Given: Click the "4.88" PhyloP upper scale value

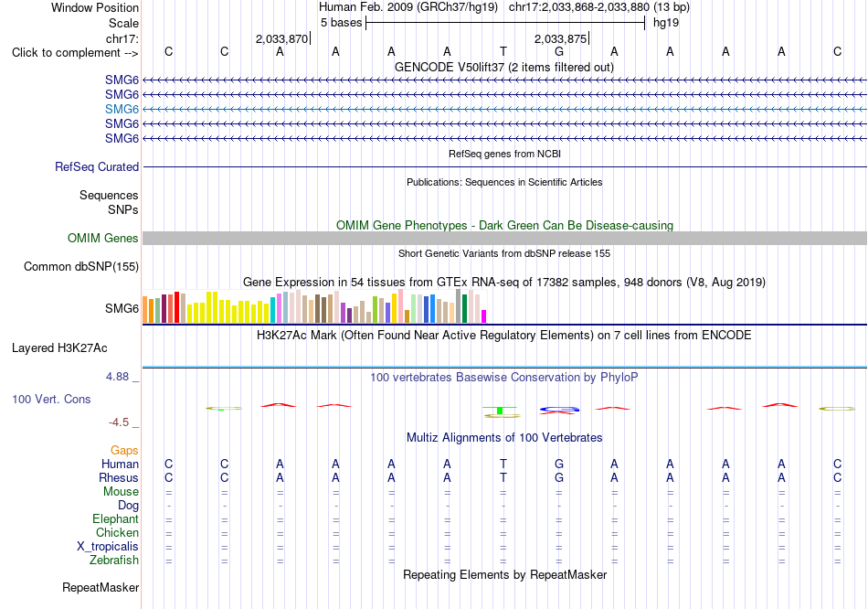Looking at the screenshot, I should (117, 377).
